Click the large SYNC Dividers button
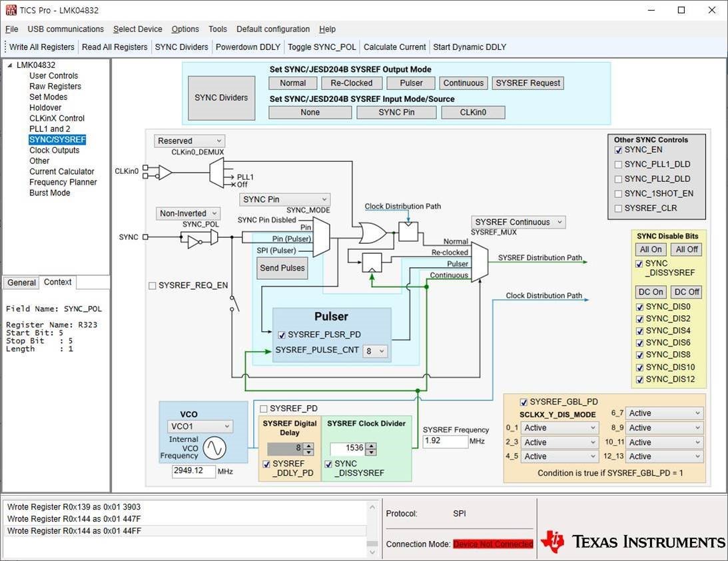 pyautogui.click(x=222, y=98)
